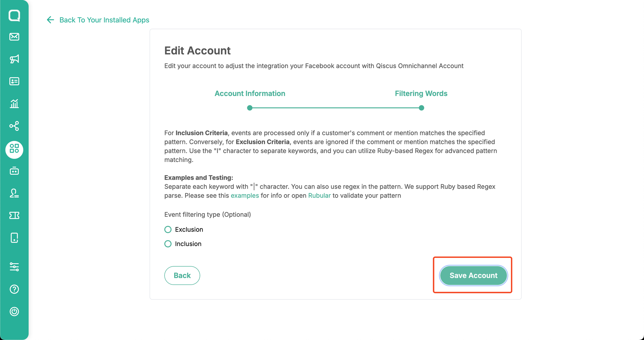Open the mobile device icon in sidebar
Image resolution: width=644 pixels, height=340 pixels.
14,238
